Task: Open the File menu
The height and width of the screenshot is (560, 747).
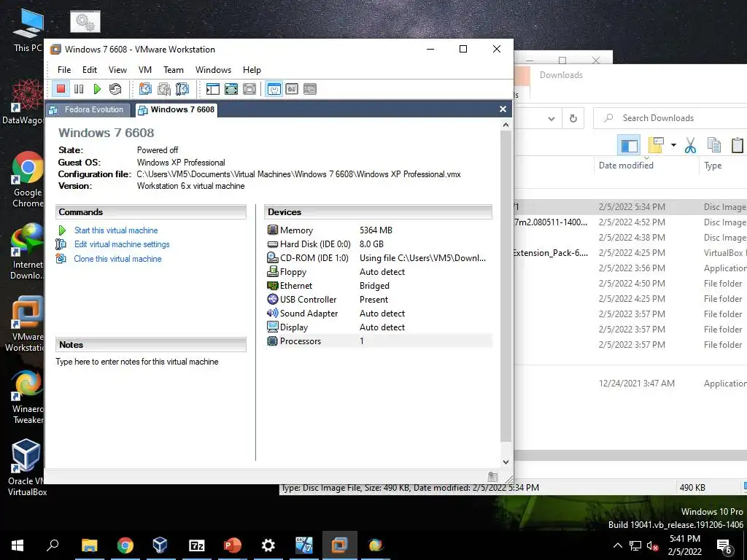Action: coord(64,69)
